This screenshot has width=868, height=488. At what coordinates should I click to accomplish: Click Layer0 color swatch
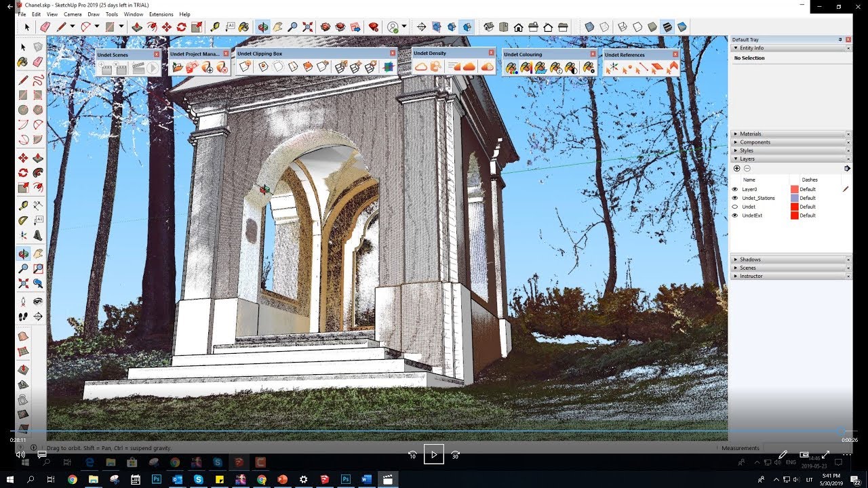pos(795,189)
